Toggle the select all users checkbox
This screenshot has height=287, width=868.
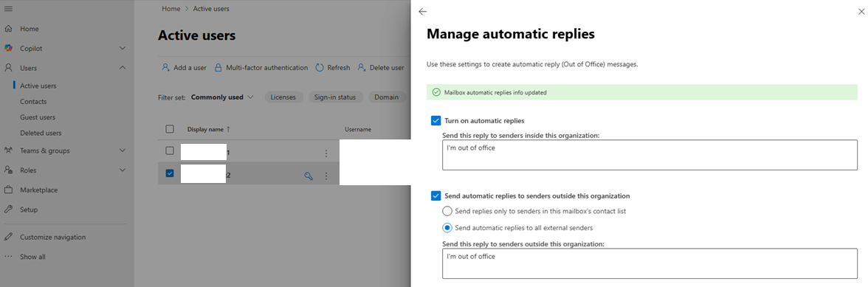(x=170, y=129)
